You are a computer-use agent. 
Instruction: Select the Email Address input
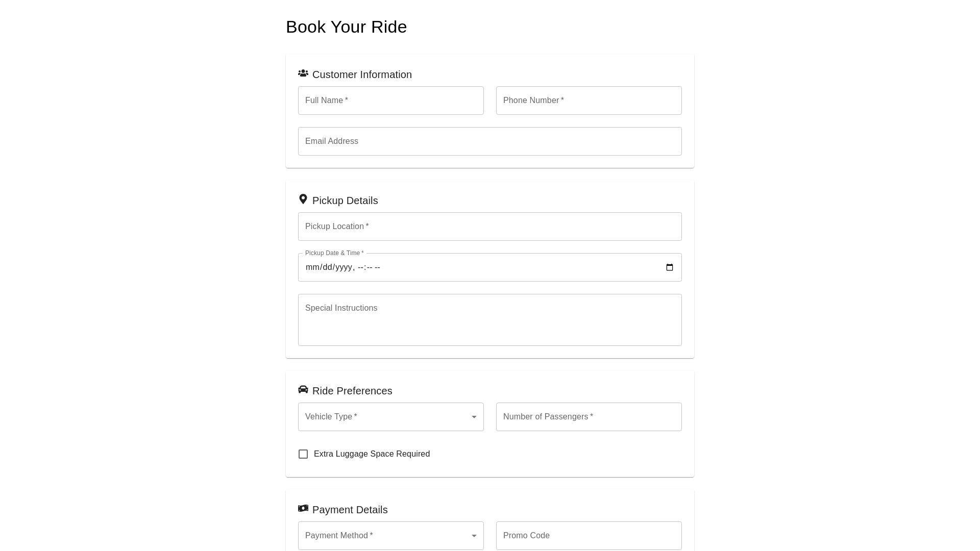[x=490, y=141]
